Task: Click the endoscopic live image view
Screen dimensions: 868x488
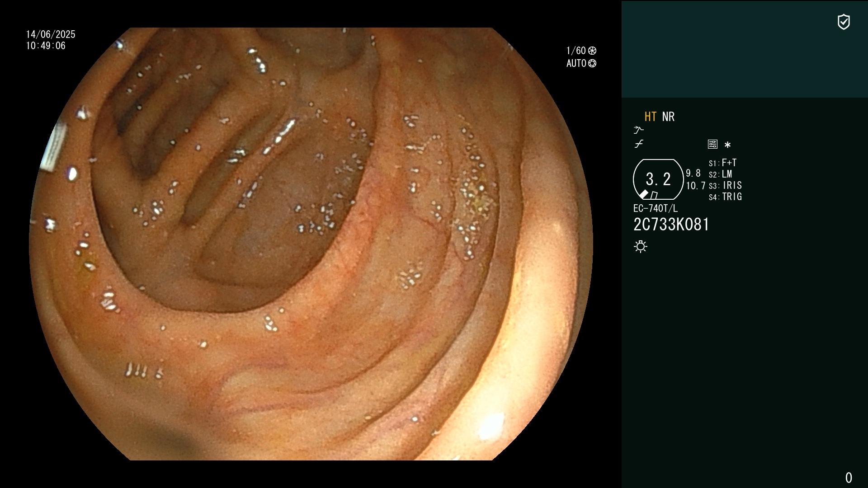Action: (311, 244)
